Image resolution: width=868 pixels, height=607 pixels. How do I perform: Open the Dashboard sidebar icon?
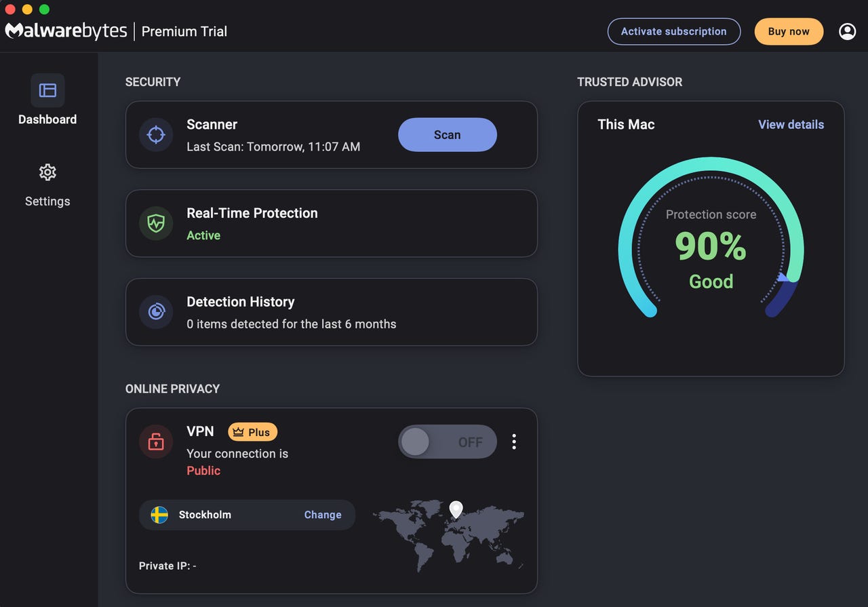coord(47,90)
